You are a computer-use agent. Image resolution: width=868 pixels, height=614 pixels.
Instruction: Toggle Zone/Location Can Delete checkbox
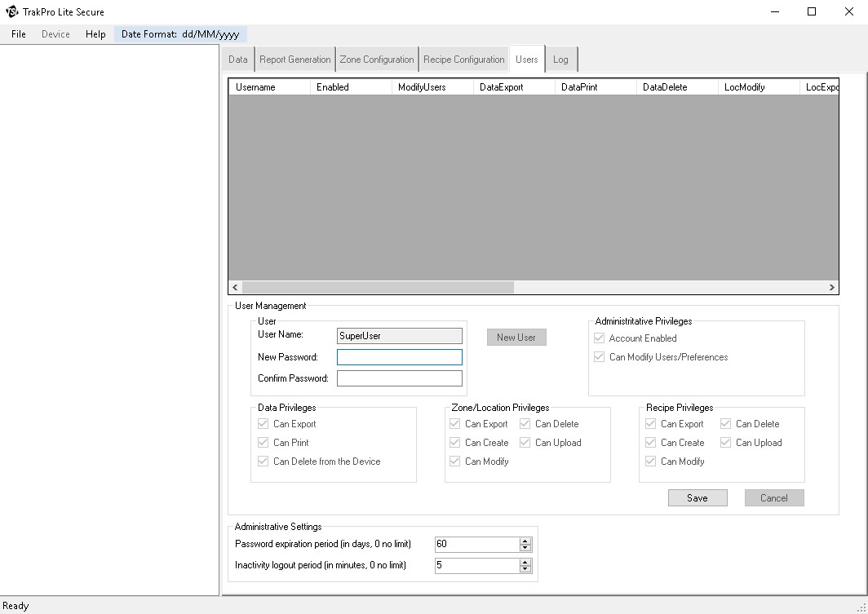coord(525,424)
